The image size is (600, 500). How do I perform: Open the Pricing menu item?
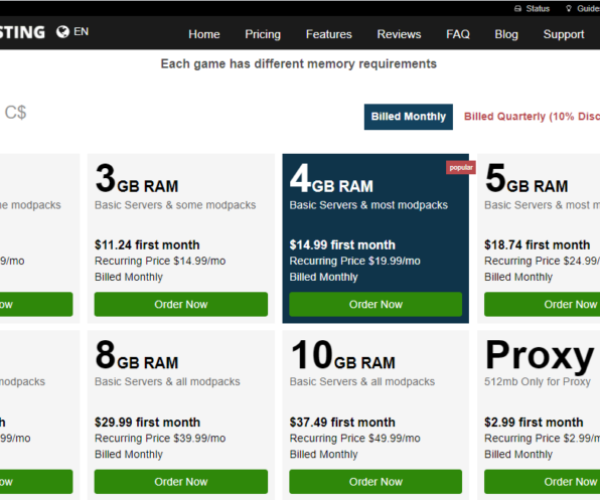(262, 34)
